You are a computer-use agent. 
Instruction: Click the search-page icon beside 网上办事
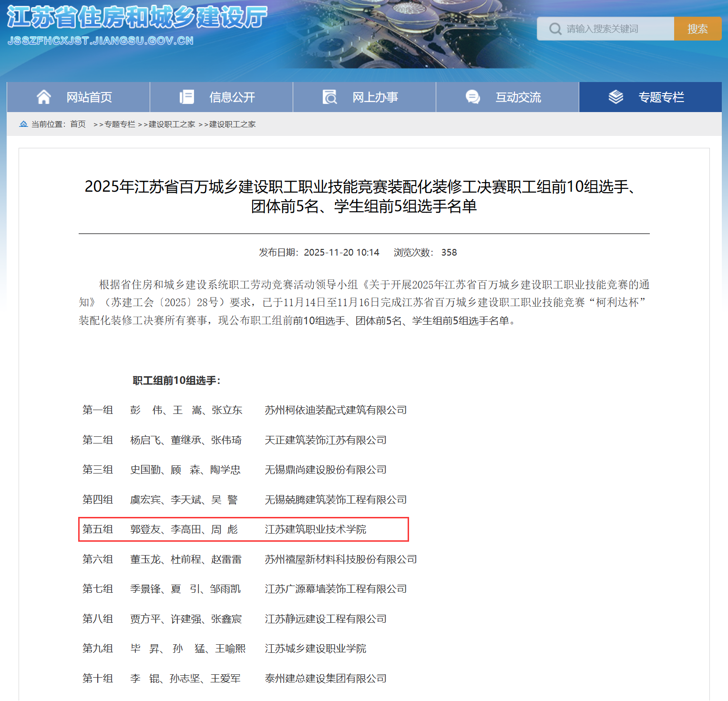coord(329,97)
